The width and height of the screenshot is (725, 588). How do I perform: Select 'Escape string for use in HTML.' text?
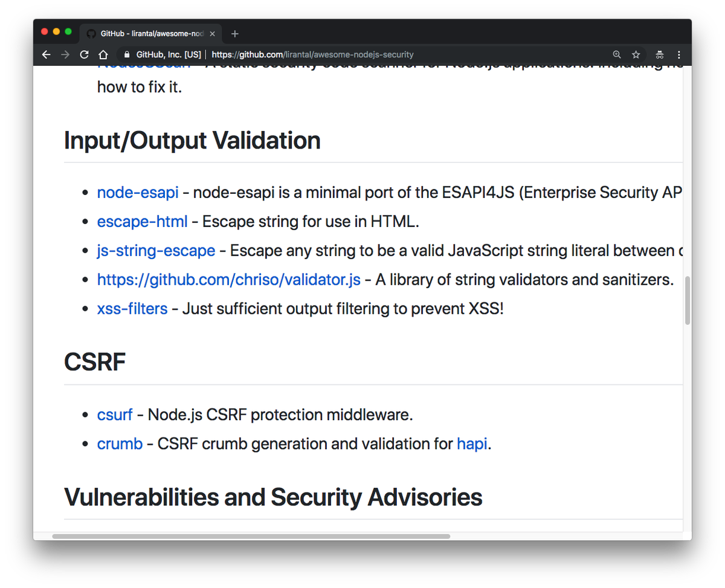click(311, 222)
